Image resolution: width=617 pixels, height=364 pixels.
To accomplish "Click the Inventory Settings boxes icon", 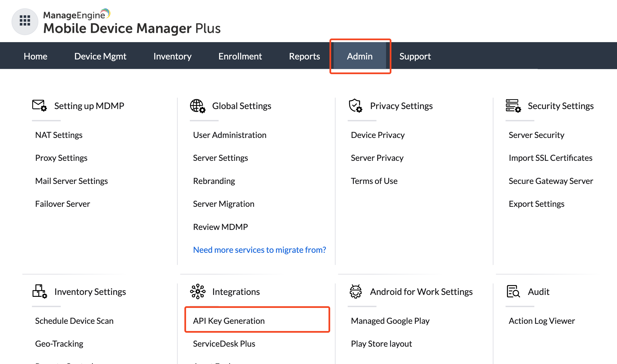I will [x=40, y=291].
